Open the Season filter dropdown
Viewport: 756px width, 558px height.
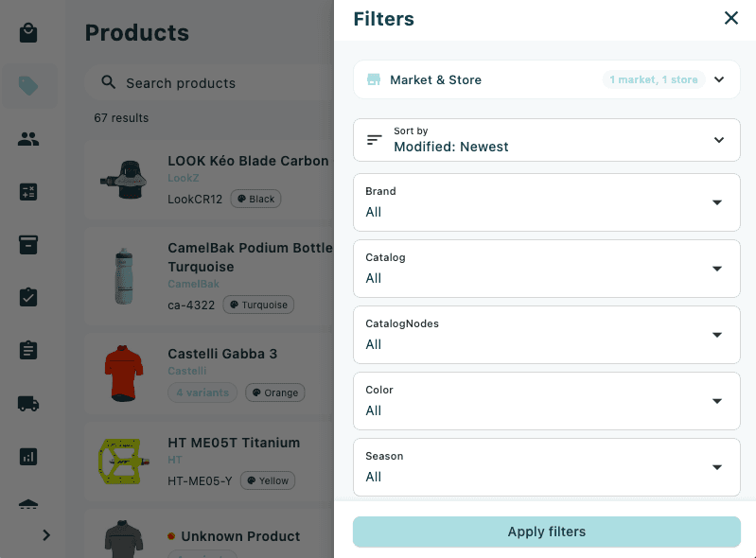(x=547, y=467)
